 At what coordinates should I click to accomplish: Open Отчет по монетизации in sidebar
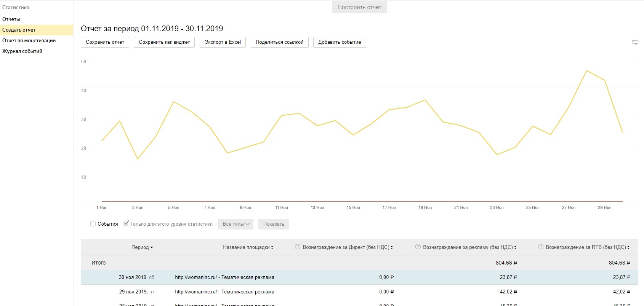click(x=29, y=40)
